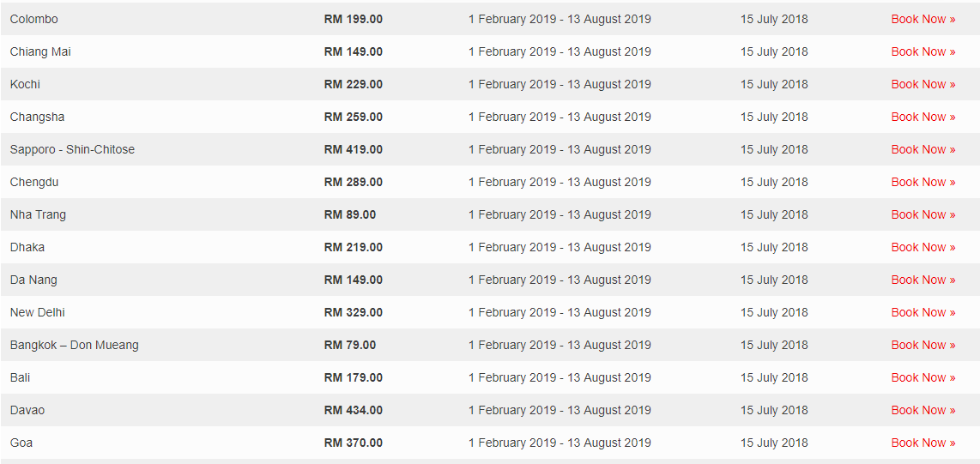Select Book Now for Bali

pyautogui.click(x=923, y=377)
